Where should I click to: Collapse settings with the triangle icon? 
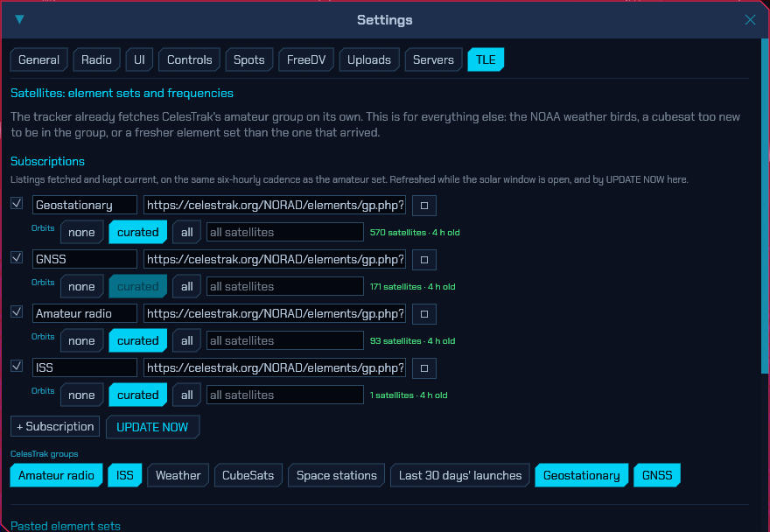(x=19, y=19)
